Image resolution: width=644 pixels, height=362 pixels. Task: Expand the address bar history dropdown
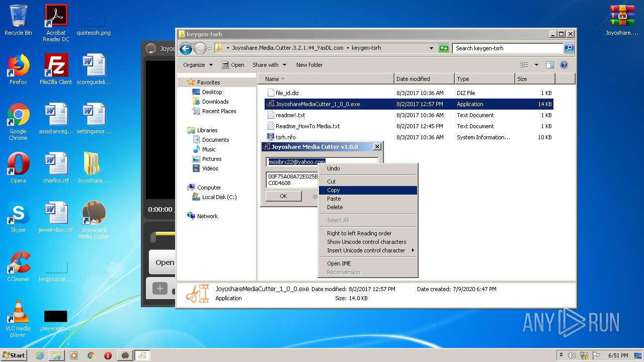tap(431, 48)
